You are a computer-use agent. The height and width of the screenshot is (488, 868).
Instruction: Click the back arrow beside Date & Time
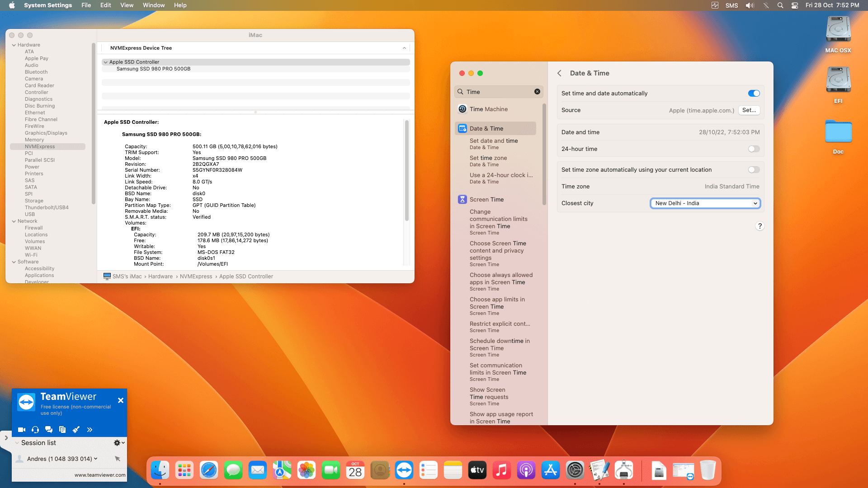(x=559, y=73)
